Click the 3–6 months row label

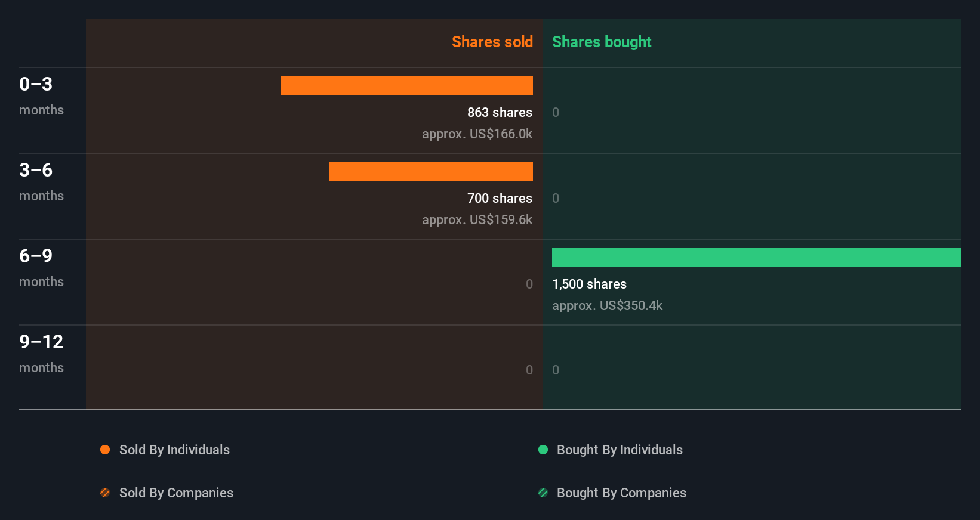tap(41, 182)
